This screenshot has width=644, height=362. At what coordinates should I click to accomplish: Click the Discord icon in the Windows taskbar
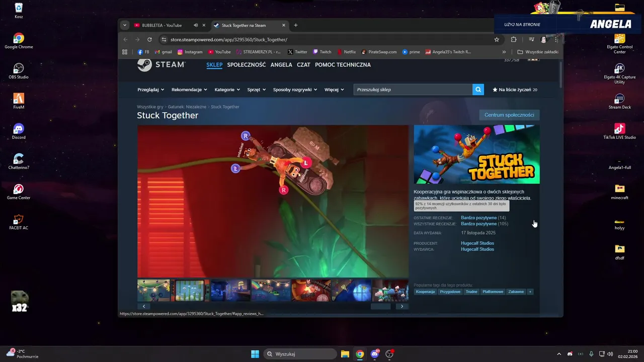pyautogui.click(x=374, y=354)
